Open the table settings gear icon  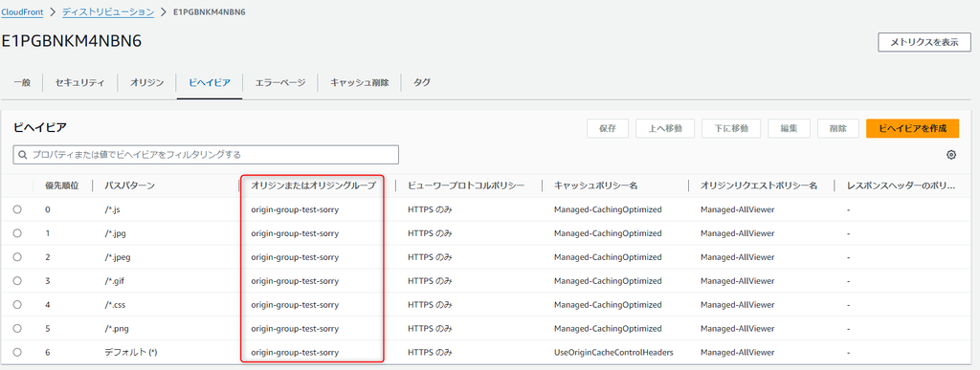tap(951, 155)
